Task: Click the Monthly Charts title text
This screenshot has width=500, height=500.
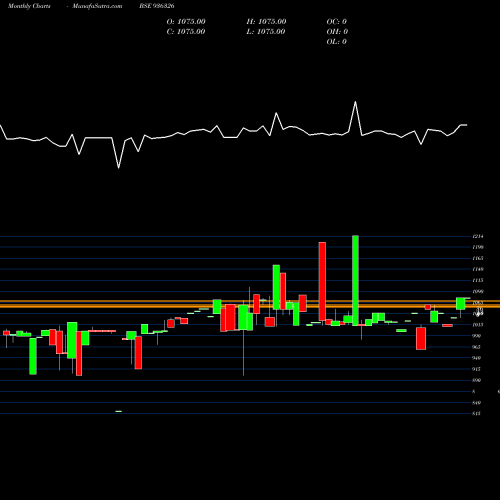Action: click(29, 6)
